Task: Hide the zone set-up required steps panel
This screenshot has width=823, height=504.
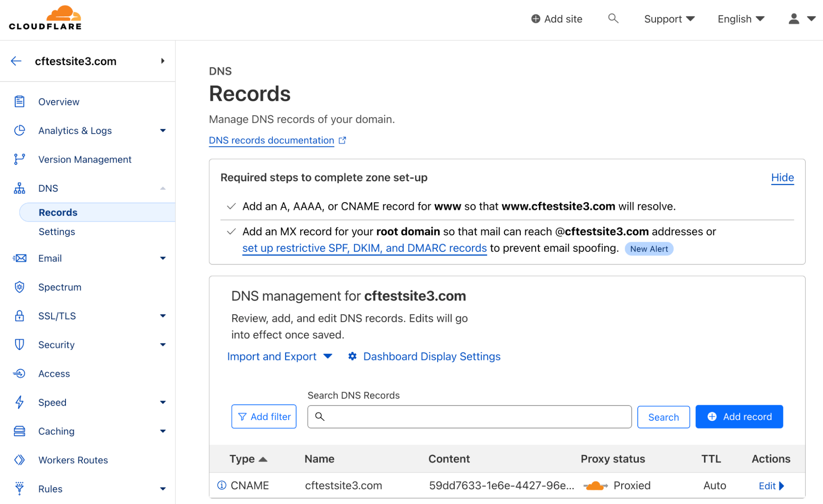Action: tap(782, 177)
